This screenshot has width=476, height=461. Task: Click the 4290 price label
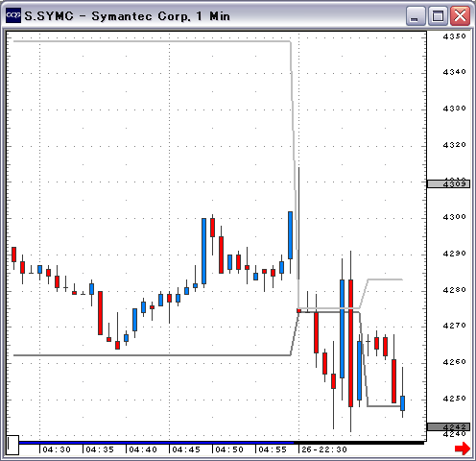pyautogui.click(x=454, y=254)
